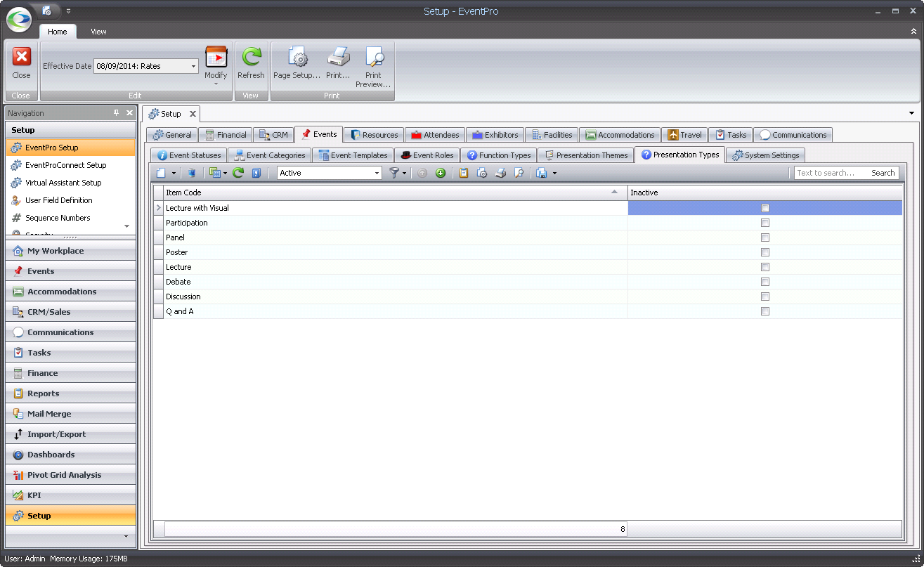This screenshot has height=567, width=924.
Task: Expand the New record dropdown arrow
Action: pos(174,173)
